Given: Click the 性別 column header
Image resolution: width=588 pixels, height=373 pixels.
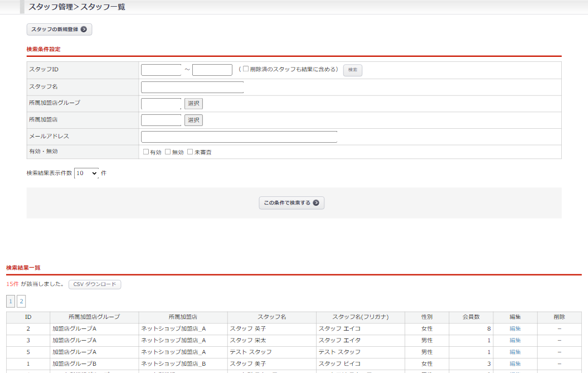Looking at the screenshot, I should click(x=427, y=317).
